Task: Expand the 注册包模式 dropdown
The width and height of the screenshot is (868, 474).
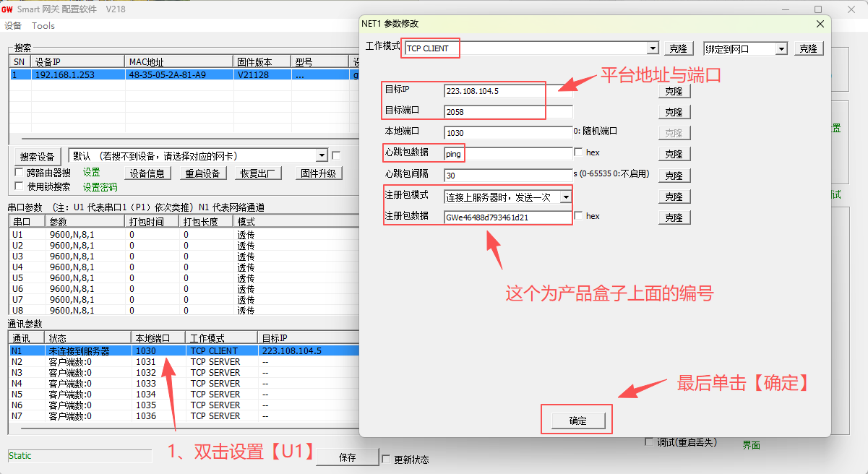Action: point(565,197)
